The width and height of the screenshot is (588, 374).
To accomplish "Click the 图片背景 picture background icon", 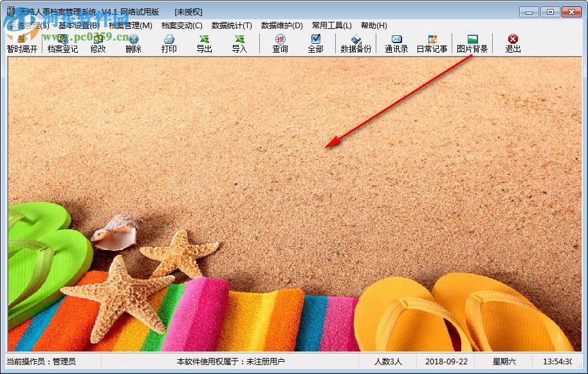I will (473, 44).
